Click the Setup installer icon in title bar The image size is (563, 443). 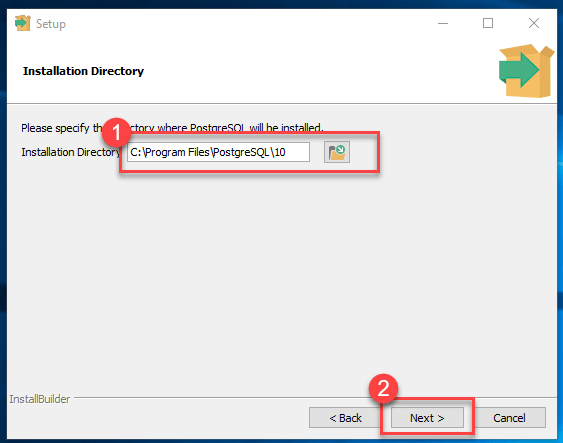point(23,23)
